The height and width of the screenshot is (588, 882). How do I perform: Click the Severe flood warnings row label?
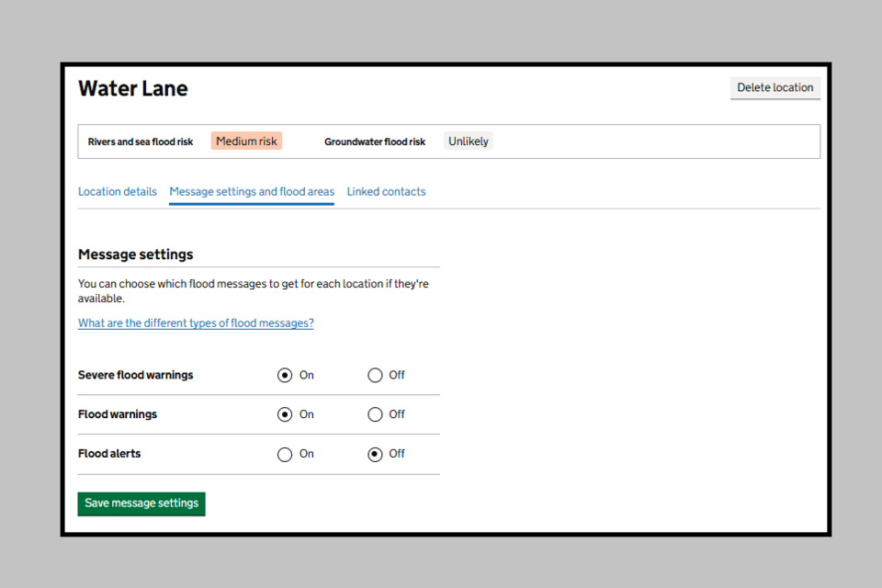pos(136,376)
